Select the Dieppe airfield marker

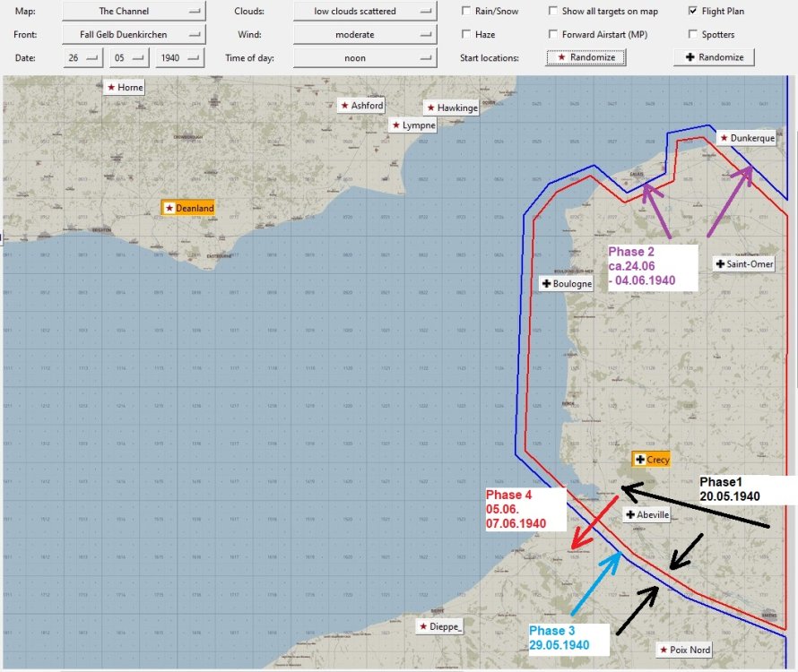(439, 626)
